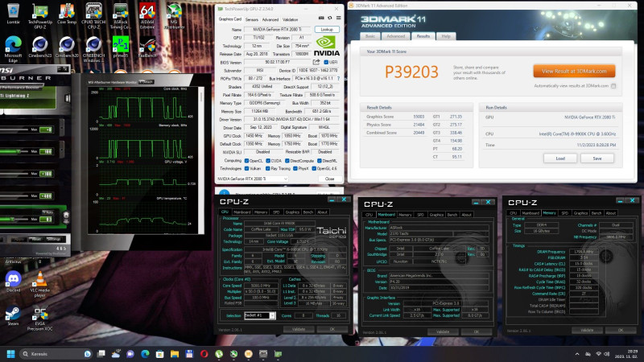Click the Detach button in Afterburner hardware monitor

(146, 82)
